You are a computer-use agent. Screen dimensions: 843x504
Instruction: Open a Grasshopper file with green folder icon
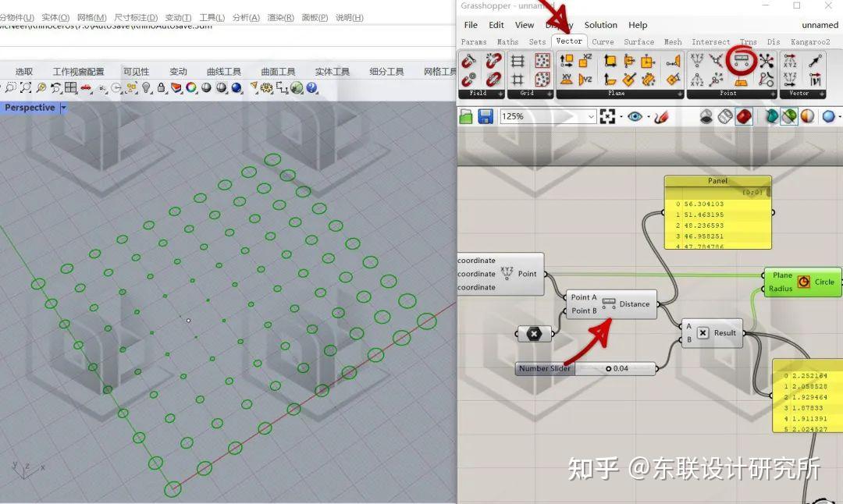(466, 116)
